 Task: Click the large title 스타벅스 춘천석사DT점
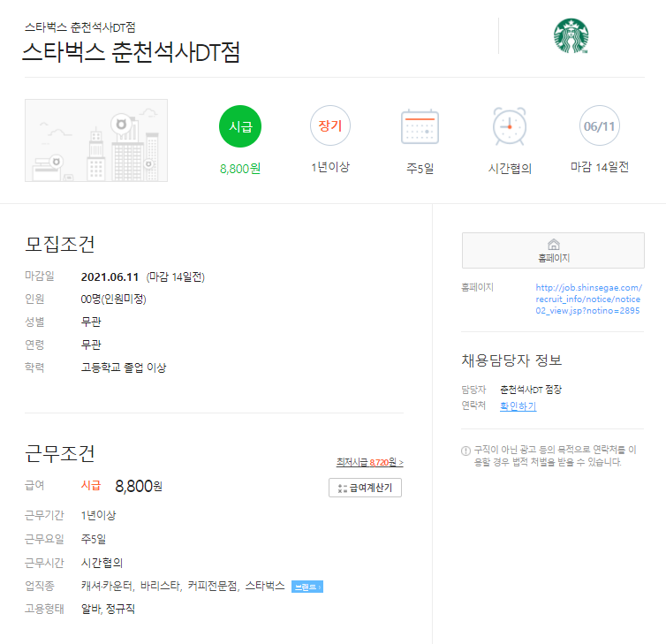pos(131,52)
